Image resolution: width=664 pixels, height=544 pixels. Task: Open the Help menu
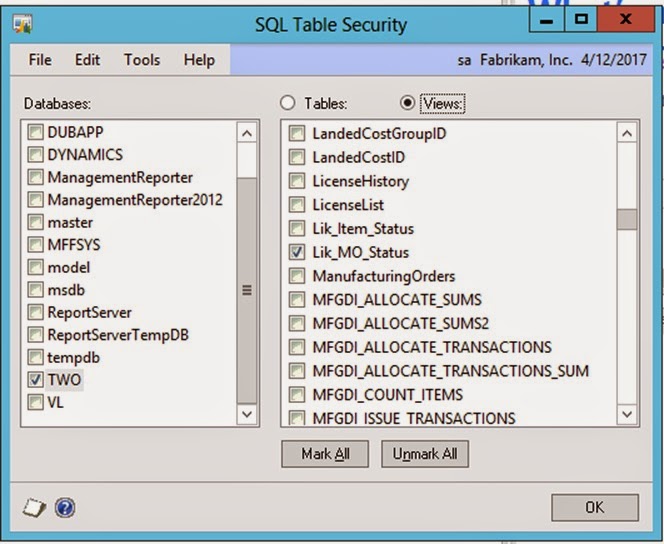(x=199, y=60)
